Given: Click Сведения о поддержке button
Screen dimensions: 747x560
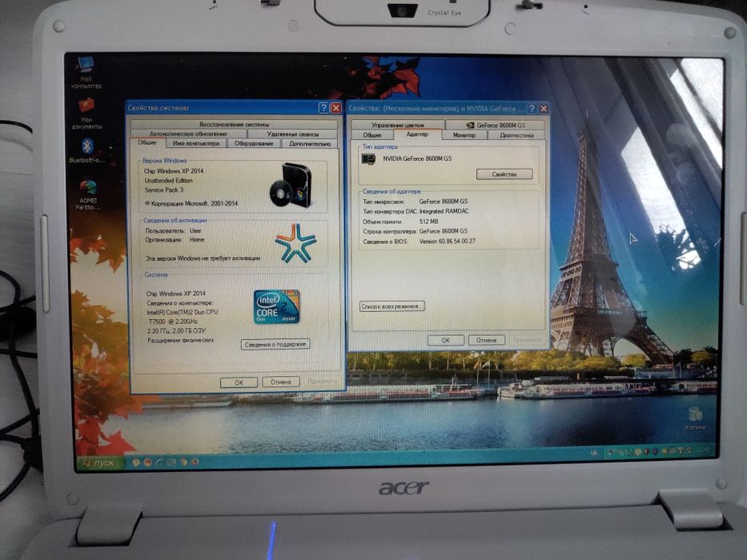Looking at the screenshot, I should coord(275,344).
